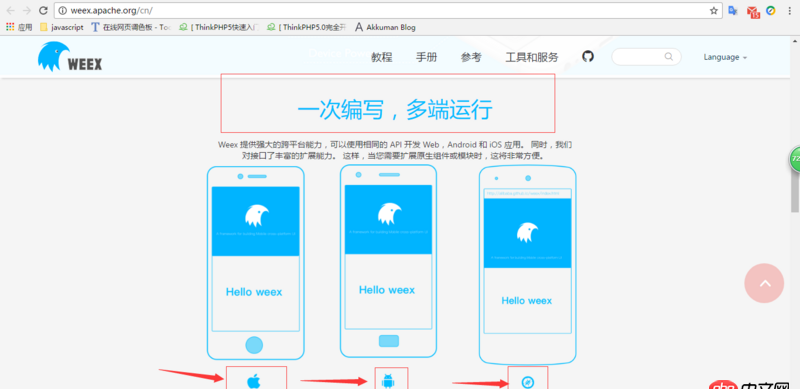This screenshot has width=800, height=389.
Task: Click the WEEX bird logo
Action: point(70,57)
